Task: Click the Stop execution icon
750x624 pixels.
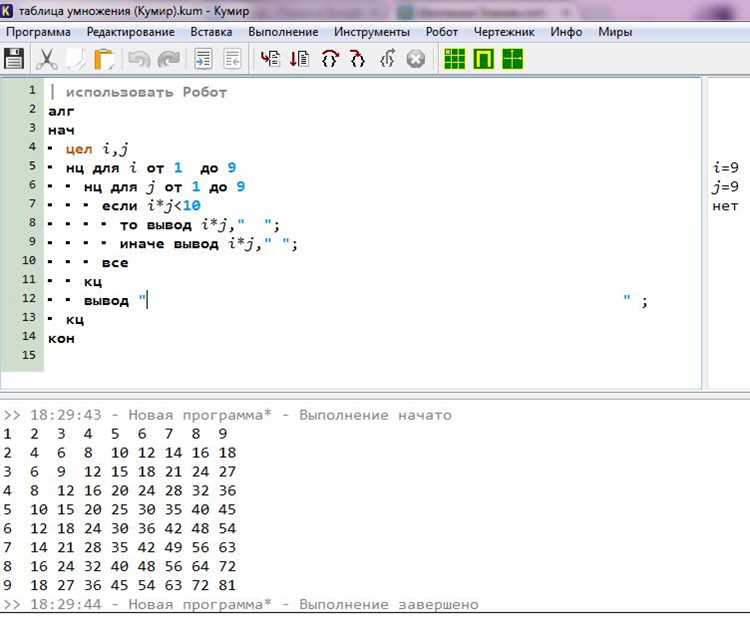Action: [415, 59]
